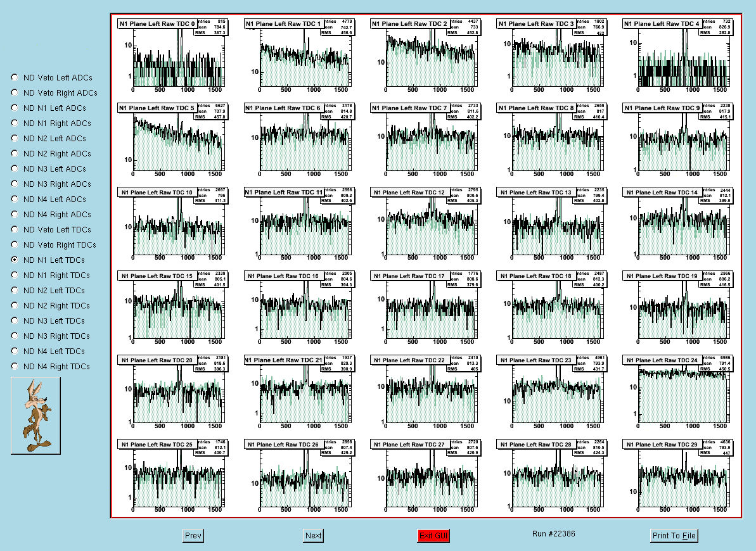
Task: Click the N1 Plane Left Raw TDC 25 histogram
Action: point(172,476)
